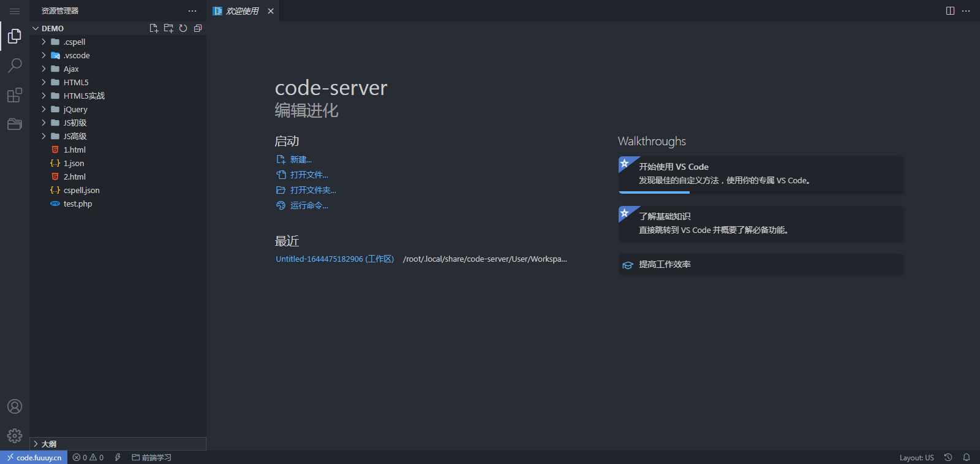980x464 pixels.
Task: Open test.php file
Action: point(118,203)
